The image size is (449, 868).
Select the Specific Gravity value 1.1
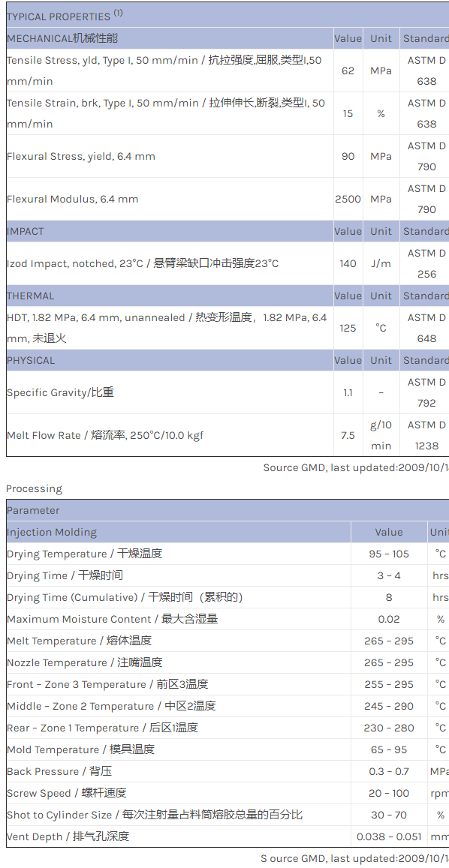tap(348, 392)
